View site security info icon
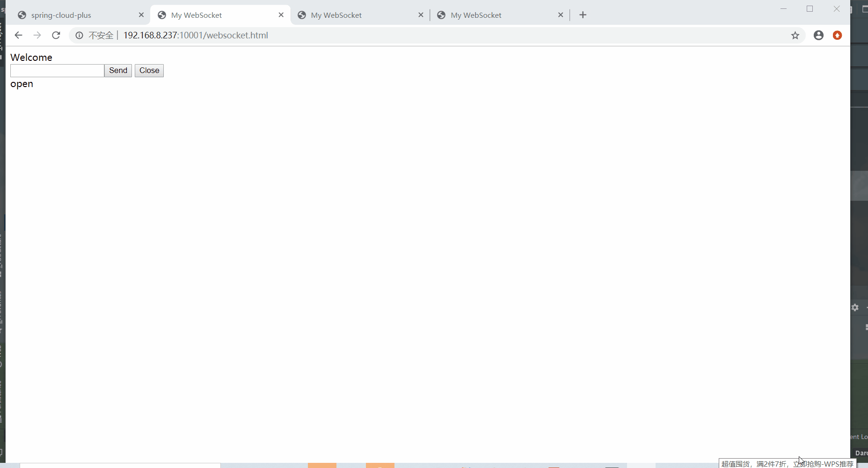 [79, 36]
